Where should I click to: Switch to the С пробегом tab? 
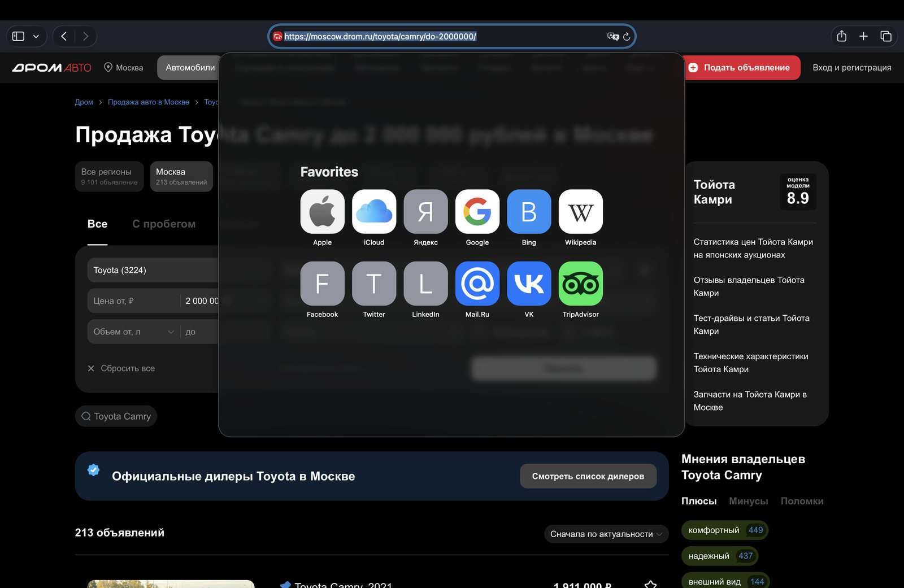coord(164,224)
